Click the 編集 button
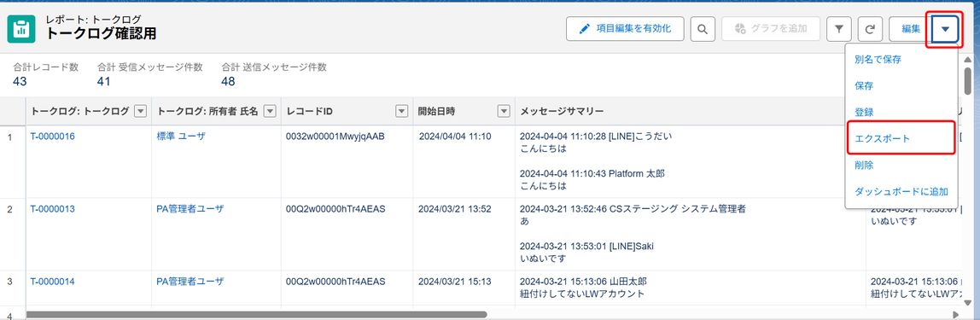The image size is (980, 320). (x=911, y=29)
